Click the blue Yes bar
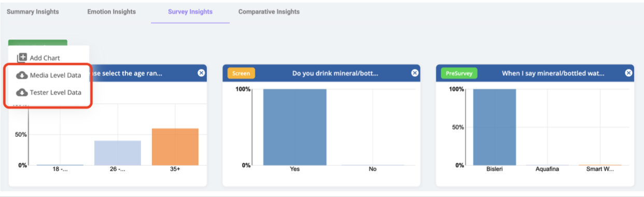Viewport: 644px width, 197px height. [x=295, y=127]
